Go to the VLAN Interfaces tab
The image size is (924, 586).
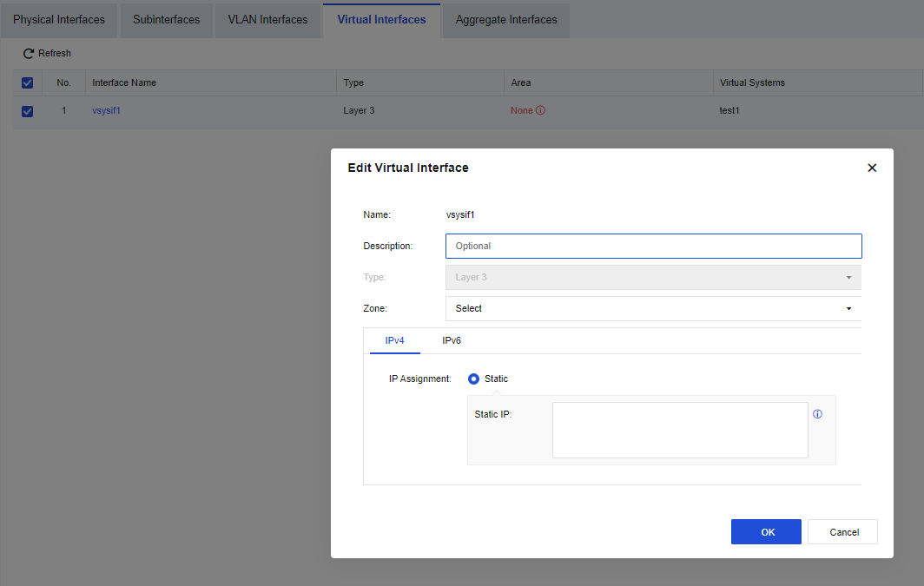pos(267,20)
